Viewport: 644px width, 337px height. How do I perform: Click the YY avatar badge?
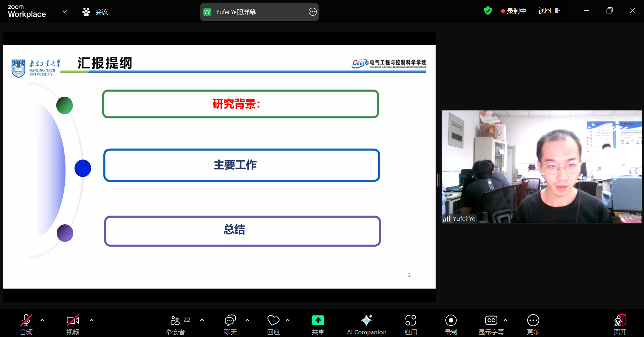tap(207, 12)
